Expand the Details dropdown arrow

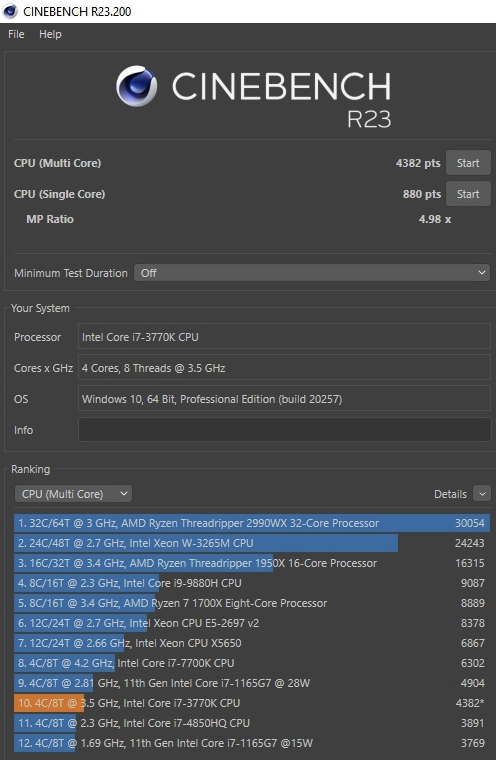click(482, 494)
